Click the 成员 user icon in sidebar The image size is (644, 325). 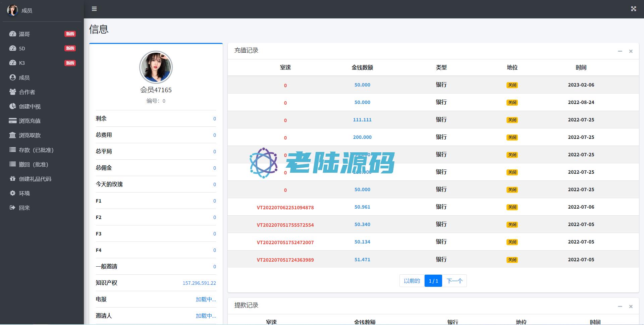pos(13,77)
